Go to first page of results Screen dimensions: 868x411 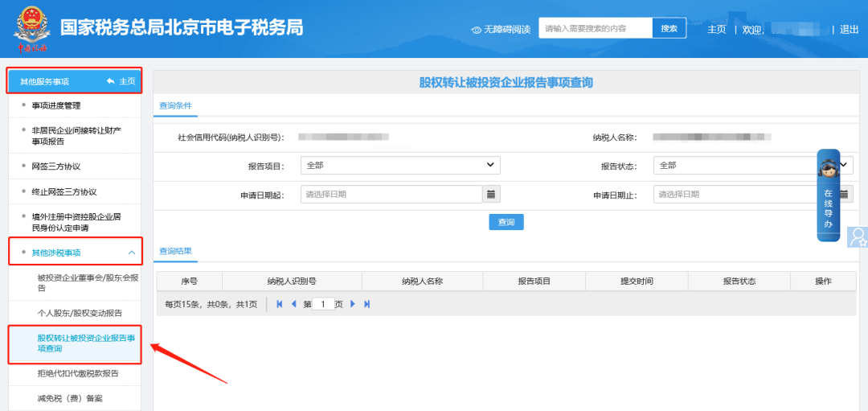[280, 304]
